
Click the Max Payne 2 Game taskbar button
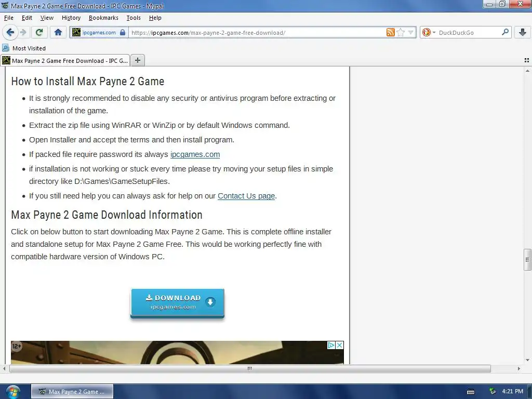[72, 392]
